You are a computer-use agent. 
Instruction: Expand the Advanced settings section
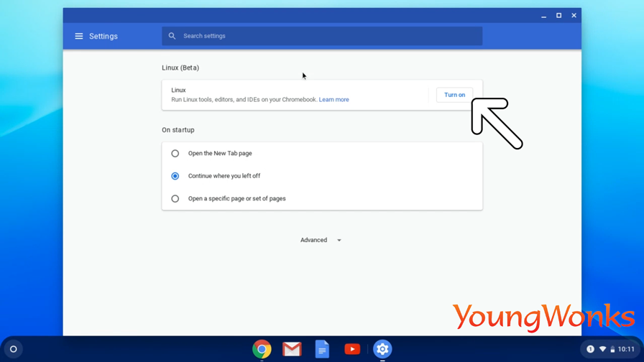coord(321,240)
